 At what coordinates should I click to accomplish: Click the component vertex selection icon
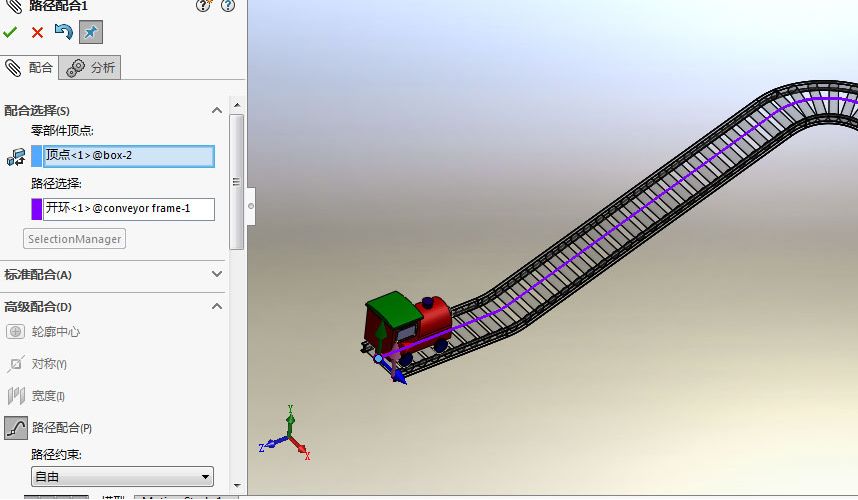16,157
